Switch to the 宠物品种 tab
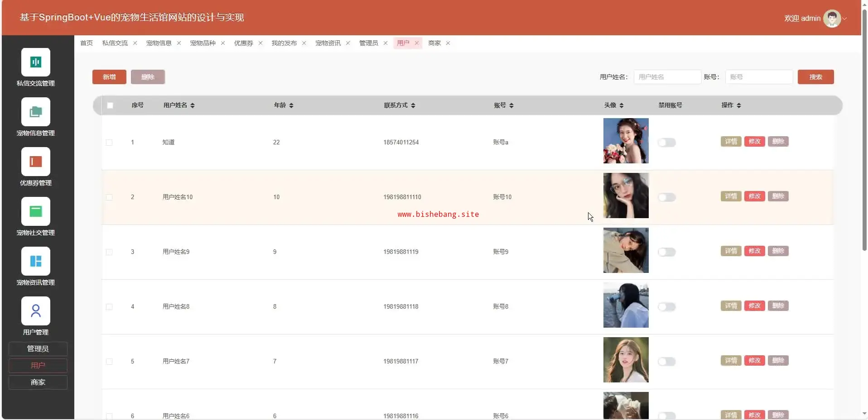This screenshot has width=868, height=420. [203, 43]
